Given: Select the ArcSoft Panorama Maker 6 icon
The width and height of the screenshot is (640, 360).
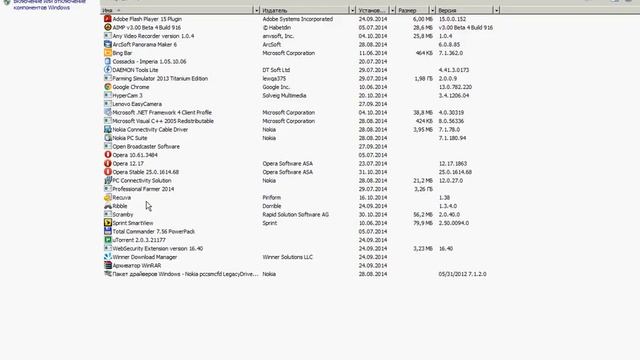Looking at the screenshot, I should click(108, 44).
